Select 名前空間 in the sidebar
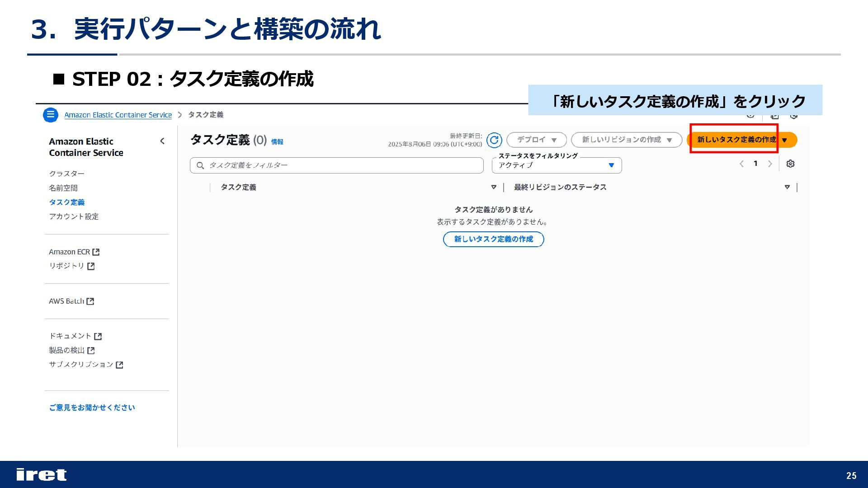Screen dimensions: 868x488 [63, 188]
